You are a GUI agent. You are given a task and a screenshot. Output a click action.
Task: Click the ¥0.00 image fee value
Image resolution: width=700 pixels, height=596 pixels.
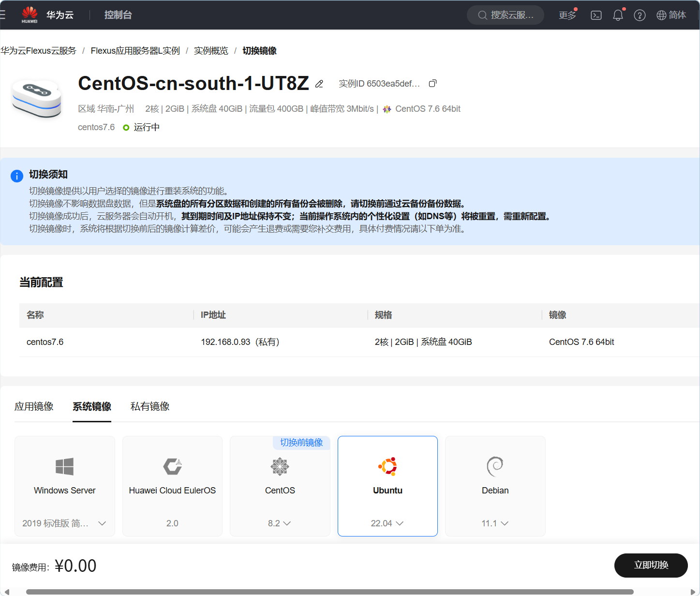[x=75, y=566]
